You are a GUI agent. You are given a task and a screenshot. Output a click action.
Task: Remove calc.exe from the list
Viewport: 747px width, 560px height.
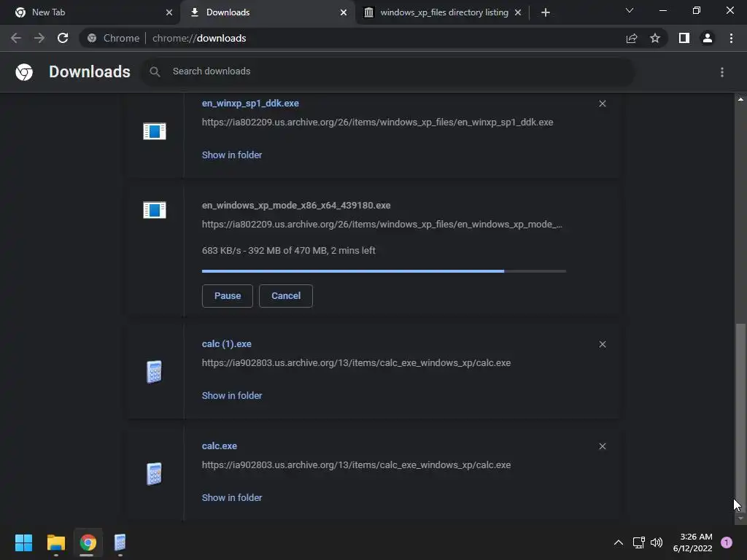(x=602, y=446)
